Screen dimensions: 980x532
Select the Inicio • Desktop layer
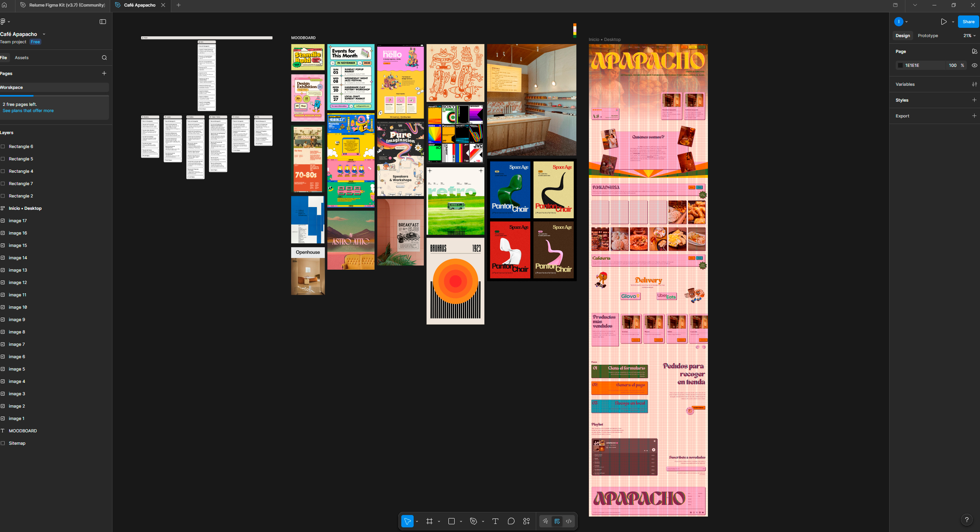click(x=26, y=208)
